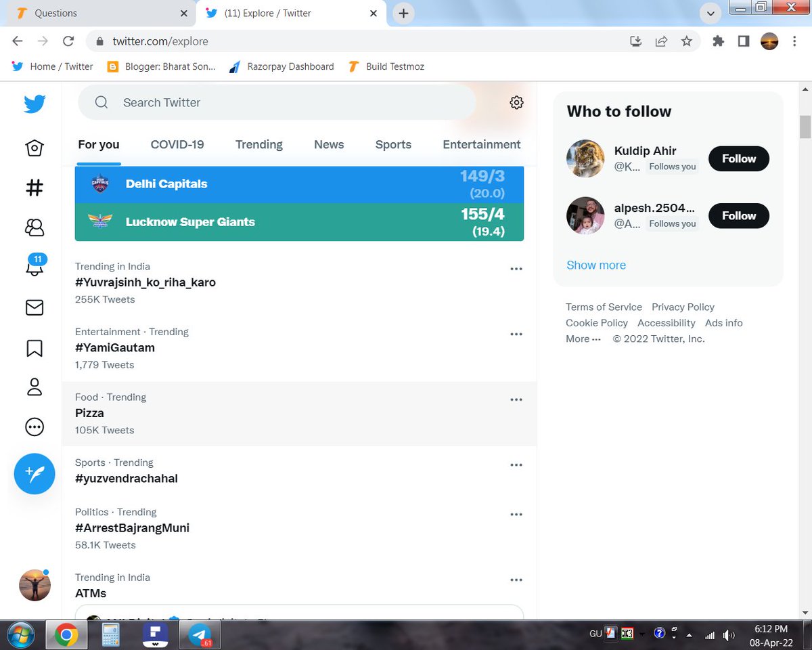812x650 pixels.
Task: Open options for #YamiGautam trend
Action: pyautogui.click(x=516, y=334)
